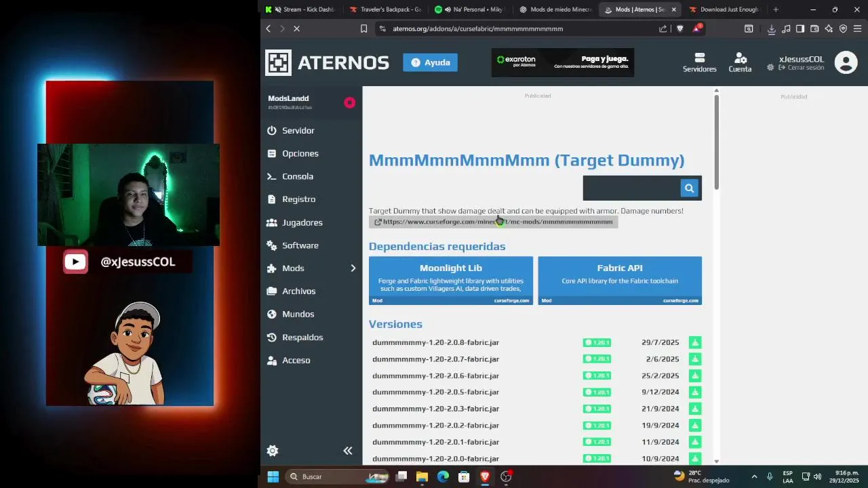Open the Fabric API dependency card
The height and width of the screenshot is (488, 868).
(x=620, y=281)
